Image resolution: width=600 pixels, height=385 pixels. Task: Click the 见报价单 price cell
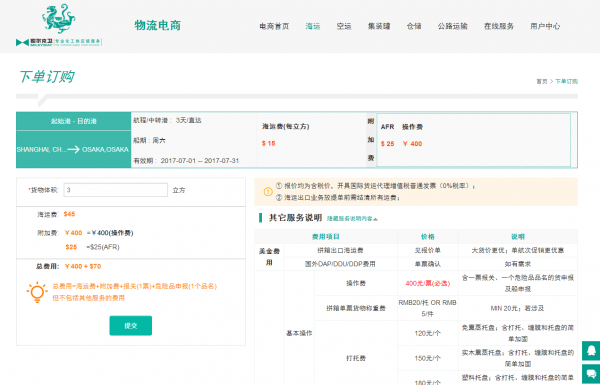[427, 250]
